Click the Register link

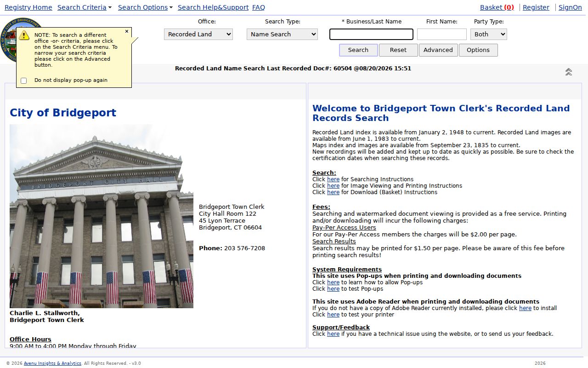[536, 7]
